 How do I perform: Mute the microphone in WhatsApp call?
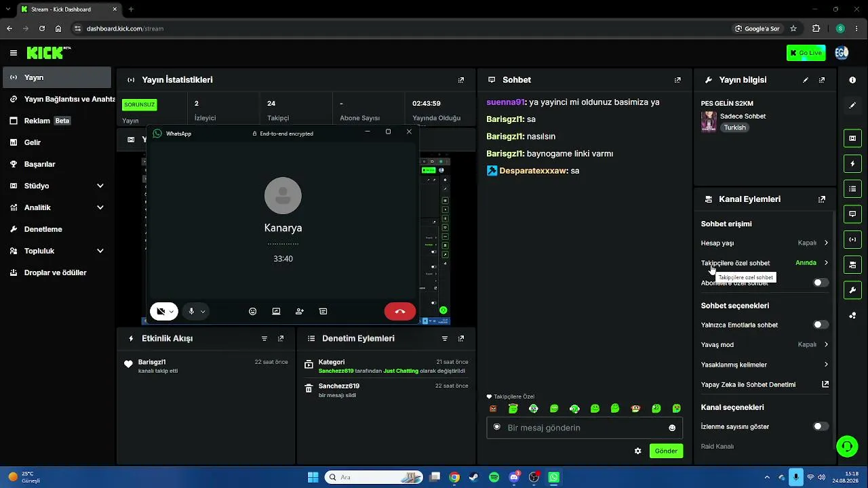191,311
